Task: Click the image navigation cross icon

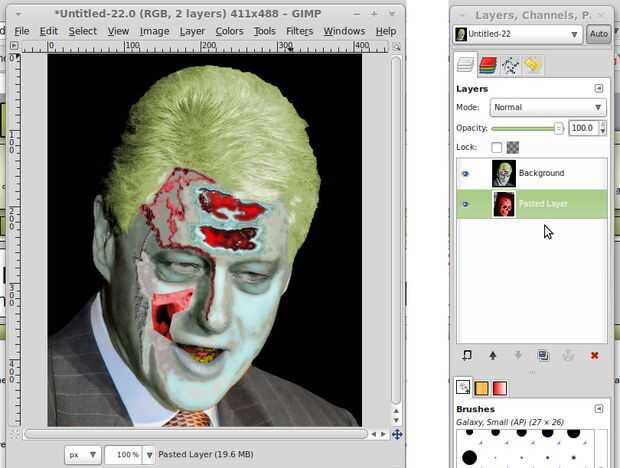Action: pos(397,435)
